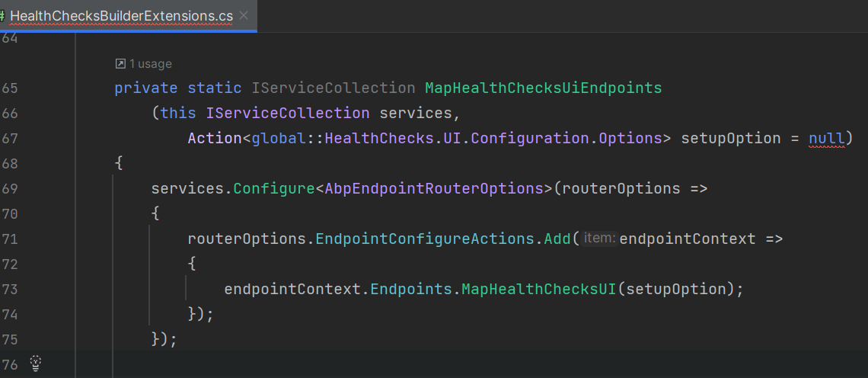The width and height of the screenshot is (868, 378).
Task: Click the usage icon beside "1 usage"
Action: pos(120,64)
